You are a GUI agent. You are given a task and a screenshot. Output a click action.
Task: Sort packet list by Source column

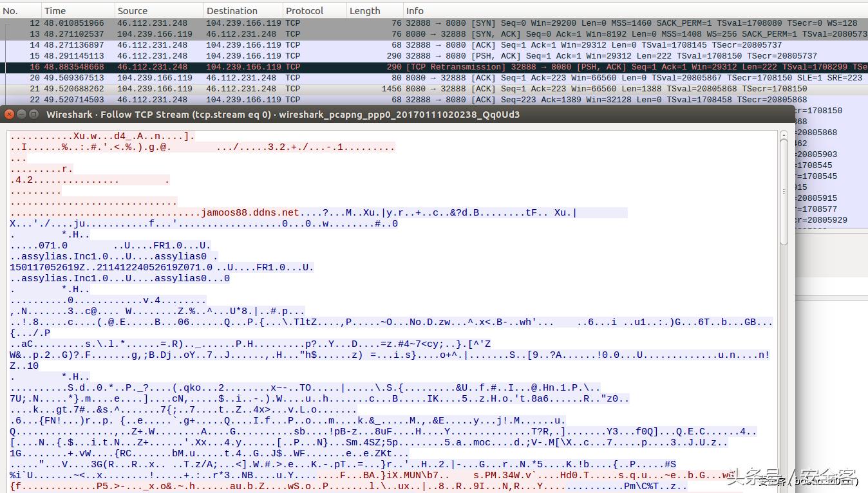(159, 10)
